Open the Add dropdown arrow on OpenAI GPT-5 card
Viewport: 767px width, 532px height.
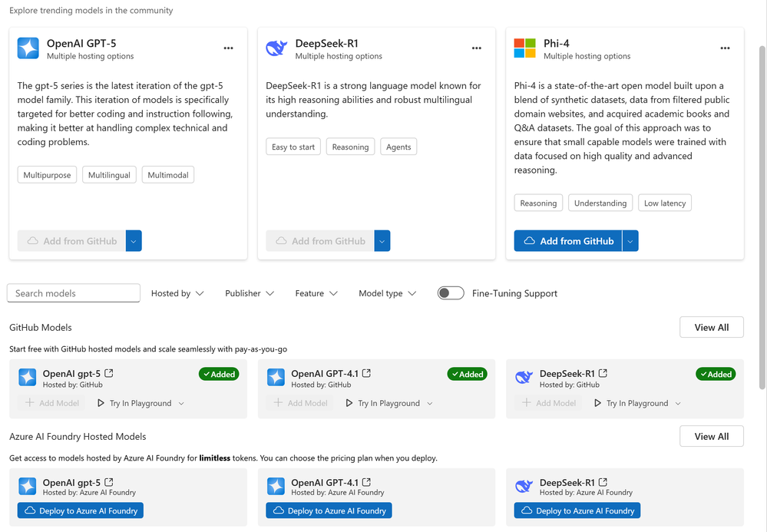pos(134,240)
